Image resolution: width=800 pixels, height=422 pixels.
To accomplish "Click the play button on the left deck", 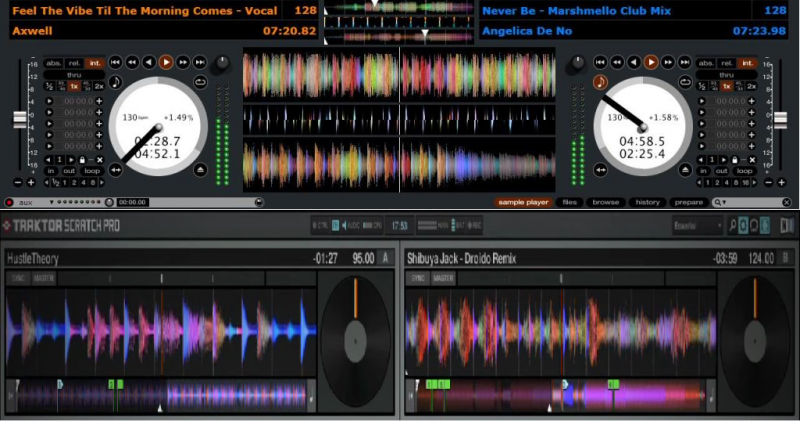I will click(166, 62).
